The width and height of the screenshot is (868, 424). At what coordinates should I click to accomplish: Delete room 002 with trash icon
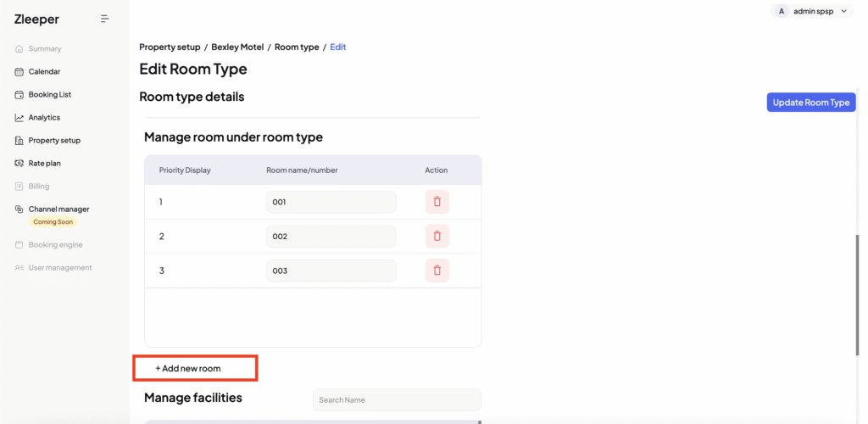(437, 237)
